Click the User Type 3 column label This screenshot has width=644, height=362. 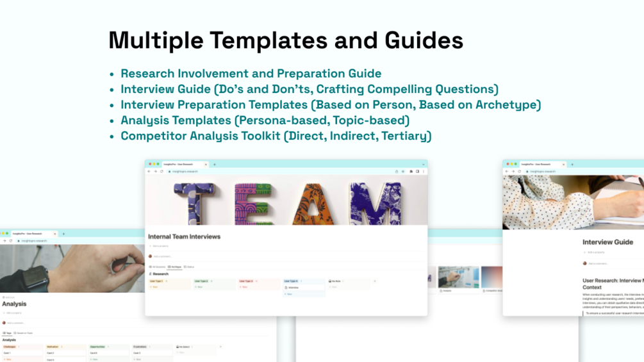click(x=246, y=281)
